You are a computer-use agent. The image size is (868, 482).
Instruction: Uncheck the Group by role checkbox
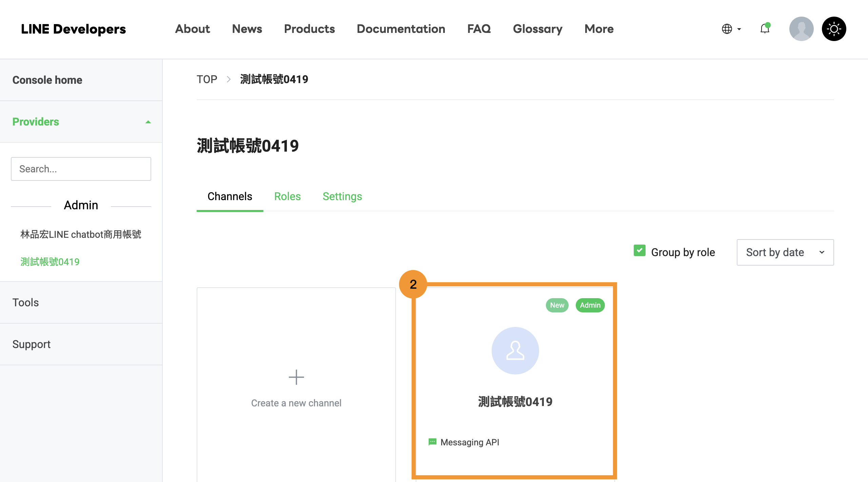pyautogui.click(x=639, y=251)
